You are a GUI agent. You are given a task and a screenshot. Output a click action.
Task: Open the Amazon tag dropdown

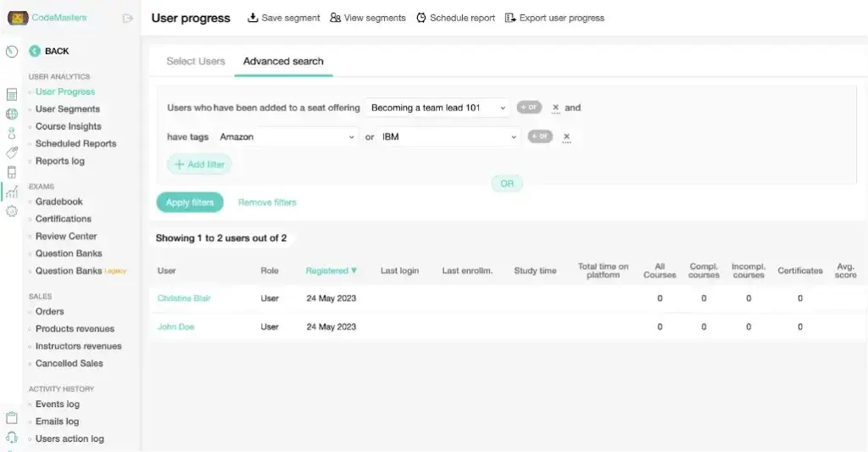pos(287,137)
